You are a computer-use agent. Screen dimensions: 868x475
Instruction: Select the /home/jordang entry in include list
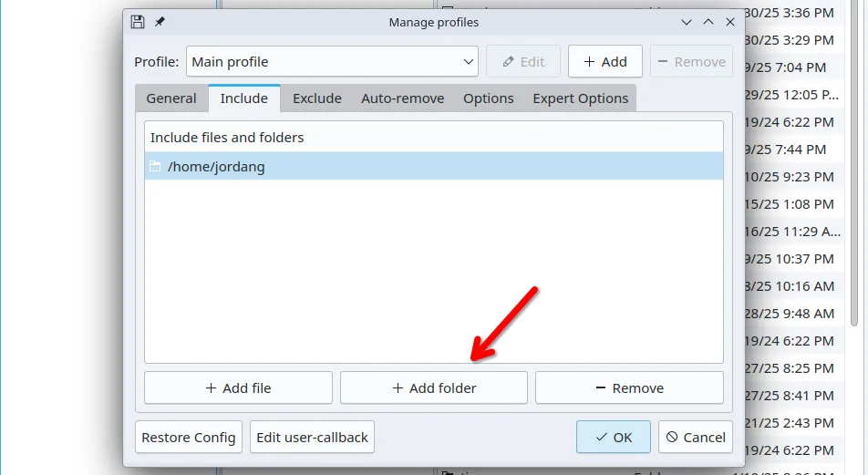click(x=433, y=167)
